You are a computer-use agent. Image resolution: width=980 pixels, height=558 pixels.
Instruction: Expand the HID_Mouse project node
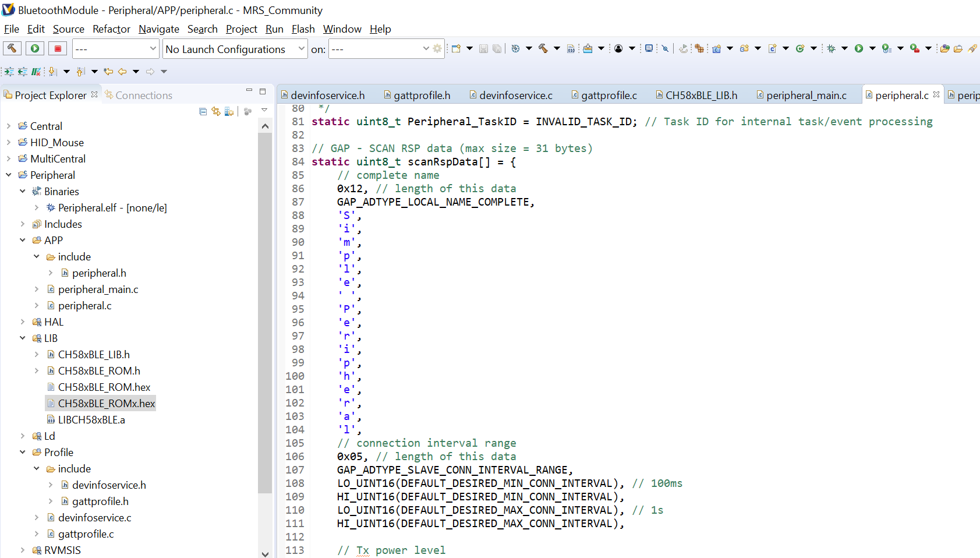pos(9,142)
